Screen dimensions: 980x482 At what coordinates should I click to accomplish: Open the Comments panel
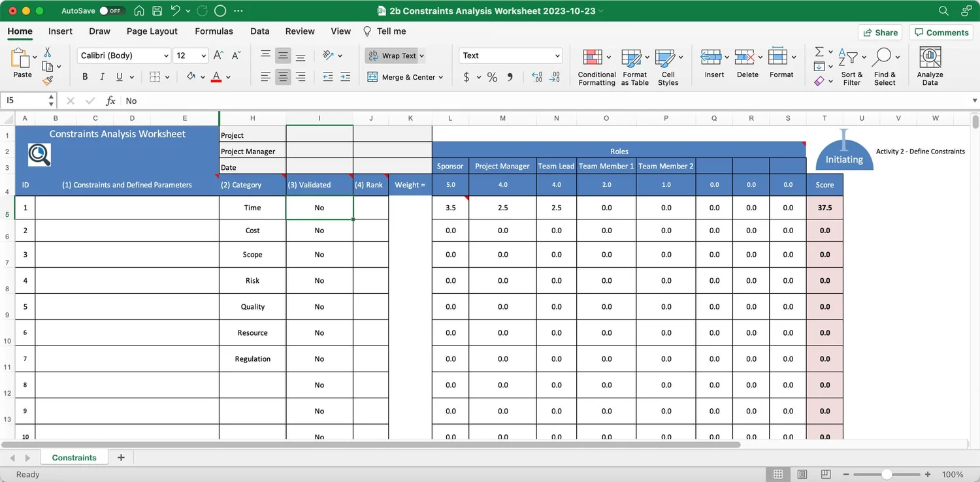(x=941, y=32)
